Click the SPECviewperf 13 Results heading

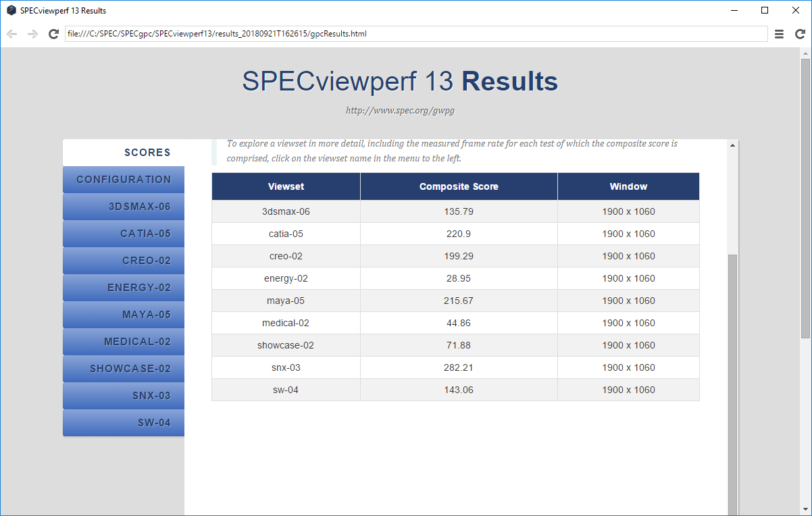tap(400, 82)
